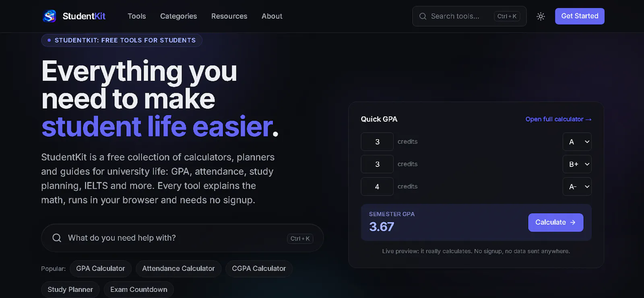Click the 'STUDENTKIT: FREE TOOLS FOR STUDENTS' badge
This screenshot has width=644, height=298.
click(x=122, y=40)
